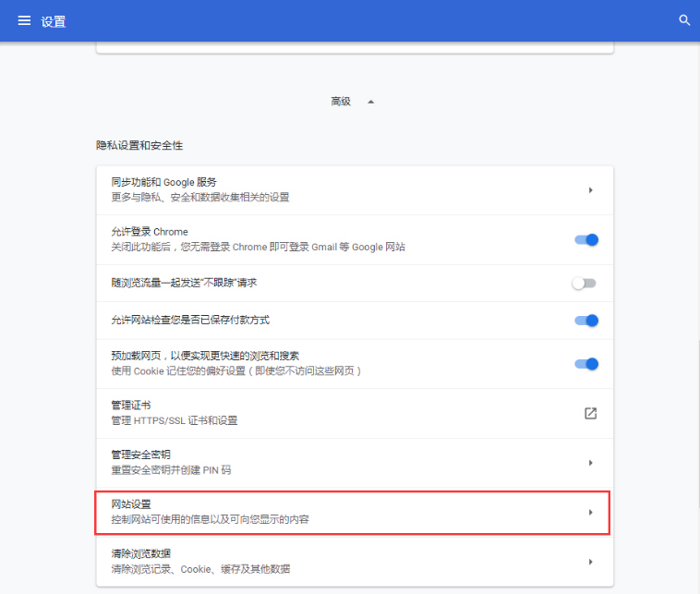Image resolution: width=700 pixels, height=594 pixels.
Task: Open 清除浏览数据 clear browsing data
Action: pyautogui.click(x=355, y=562)
